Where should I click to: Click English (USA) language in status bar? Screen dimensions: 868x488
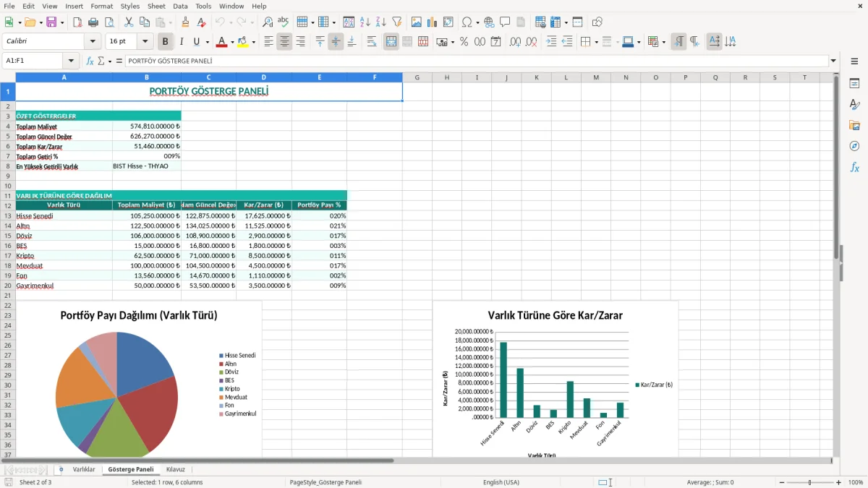[501, 482]
